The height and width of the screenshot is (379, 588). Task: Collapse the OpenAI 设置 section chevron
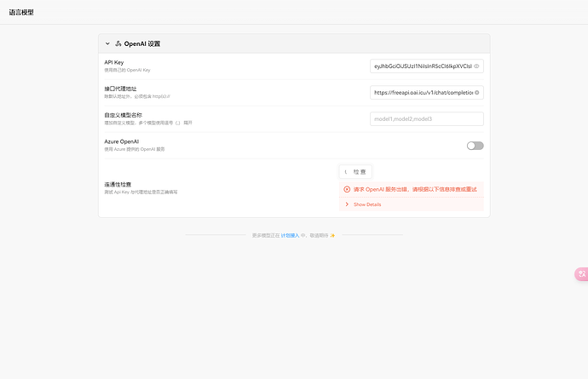107,43
